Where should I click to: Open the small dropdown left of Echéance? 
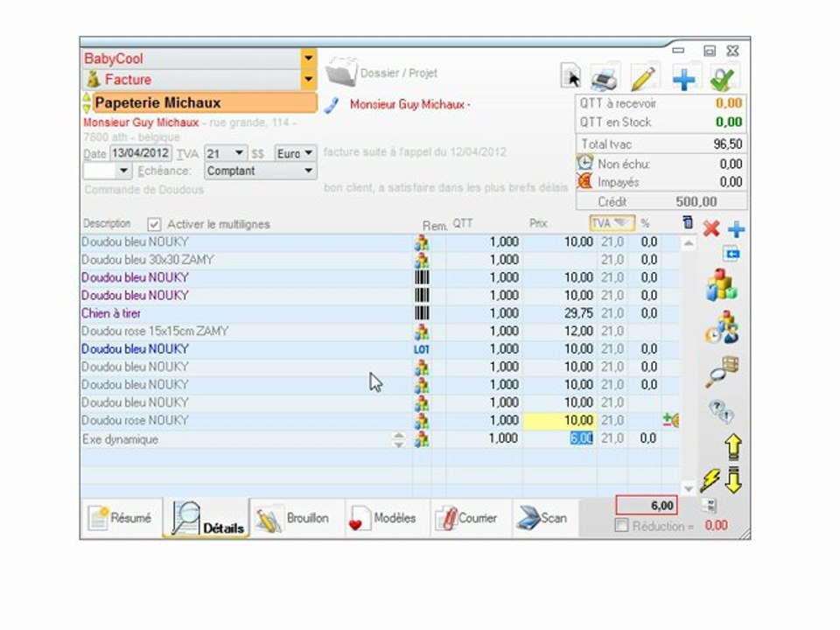click(x=123, y=171)
